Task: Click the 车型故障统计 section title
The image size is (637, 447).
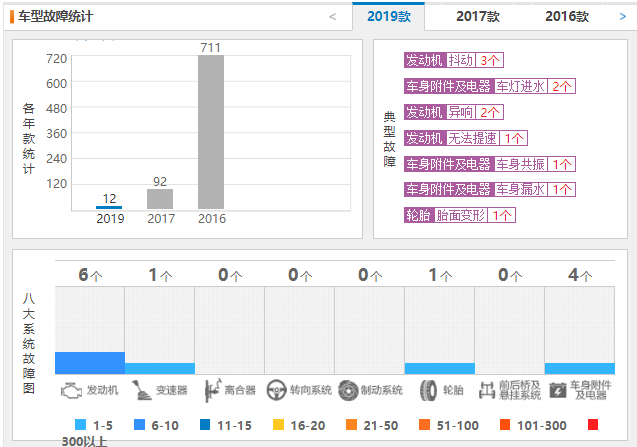Action: point(55,17)
